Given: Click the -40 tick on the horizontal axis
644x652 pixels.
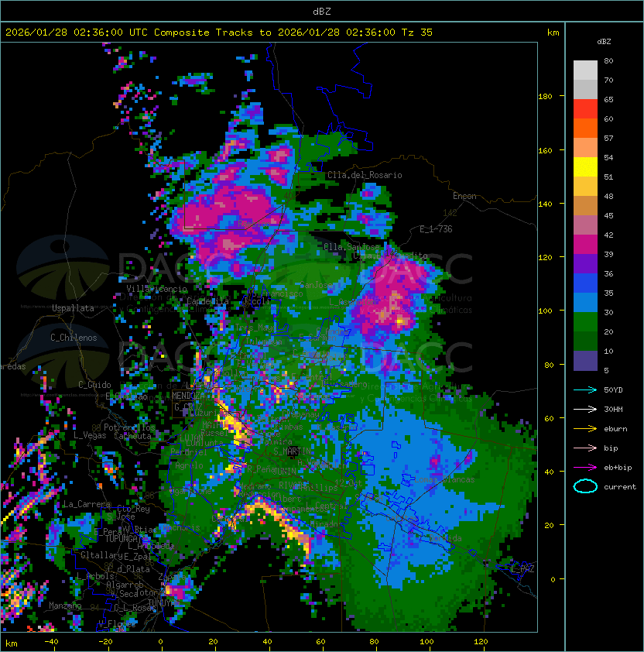Looking at the screenshot, I should [51, 642].
